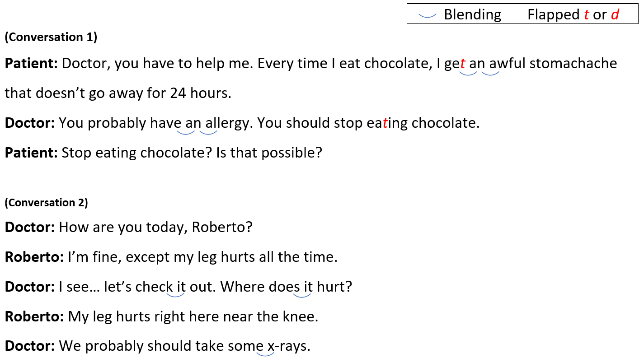The height and width of the screenshot is (358, 644).
Task: Click the red flapped d in the legend
Action: pyautogui.click(x=615, y=15)
